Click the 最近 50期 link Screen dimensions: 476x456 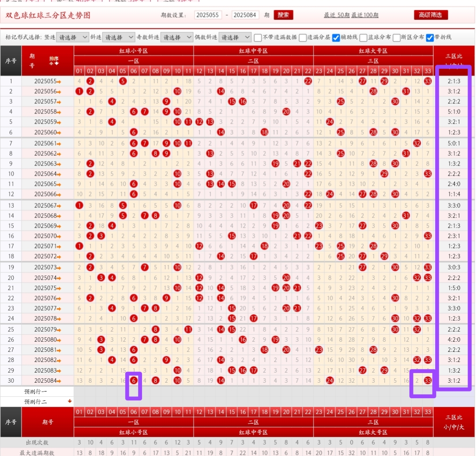tap(337, 15)
